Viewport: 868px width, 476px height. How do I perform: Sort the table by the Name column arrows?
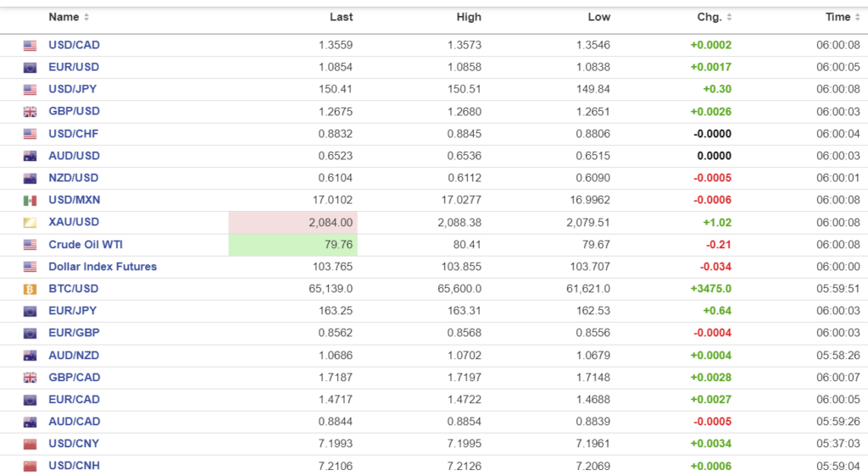coord(86,18)
